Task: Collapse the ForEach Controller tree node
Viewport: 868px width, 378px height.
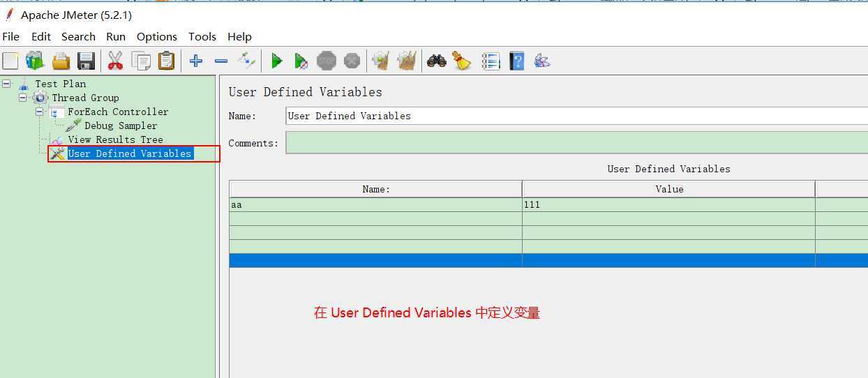Action: [39, 112]
